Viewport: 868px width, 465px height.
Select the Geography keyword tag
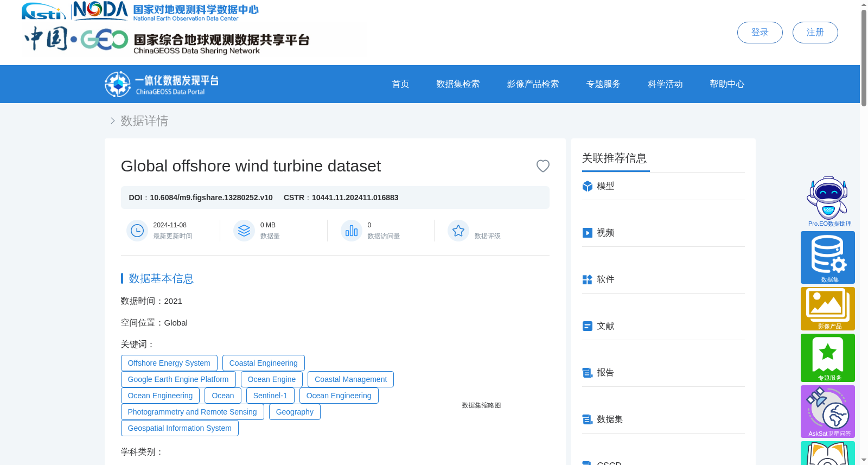295,412
